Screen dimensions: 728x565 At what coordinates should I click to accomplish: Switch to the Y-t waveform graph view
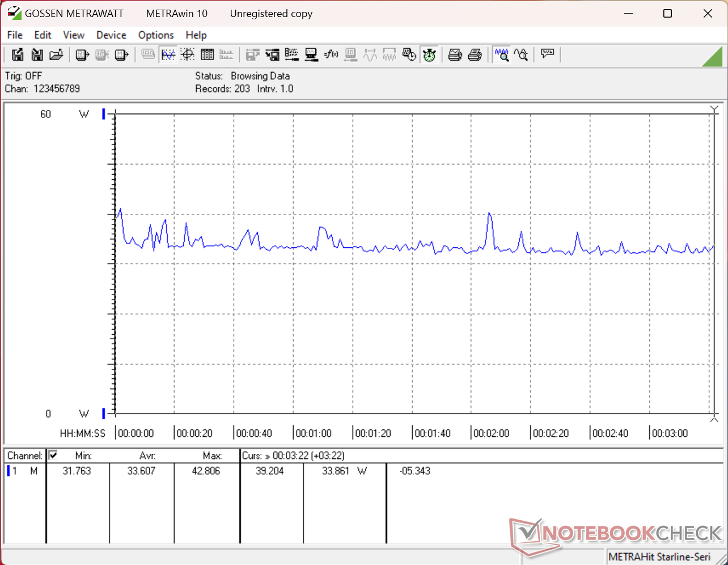(x=168, y=55)
